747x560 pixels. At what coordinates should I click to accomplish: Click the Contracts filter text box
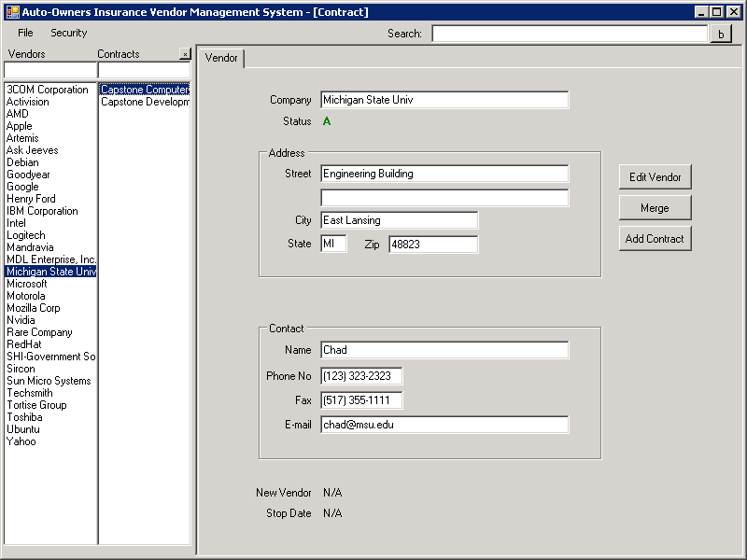[x=145, y=70]
